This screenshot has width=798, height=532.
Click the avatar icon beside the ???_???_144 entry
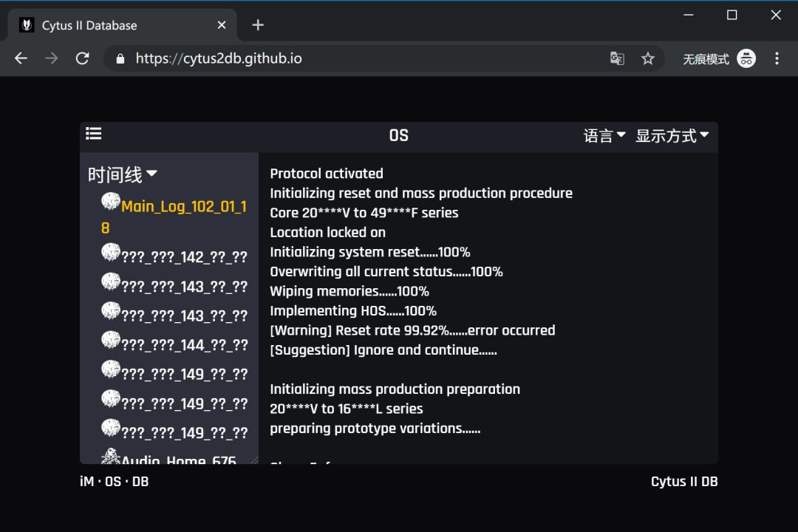coord(111,340)
